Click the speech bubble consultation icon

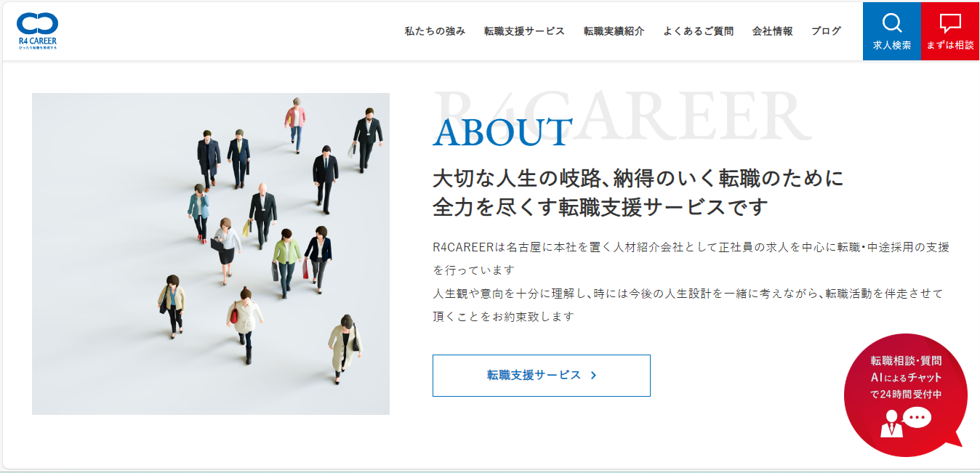click(949, 23)
